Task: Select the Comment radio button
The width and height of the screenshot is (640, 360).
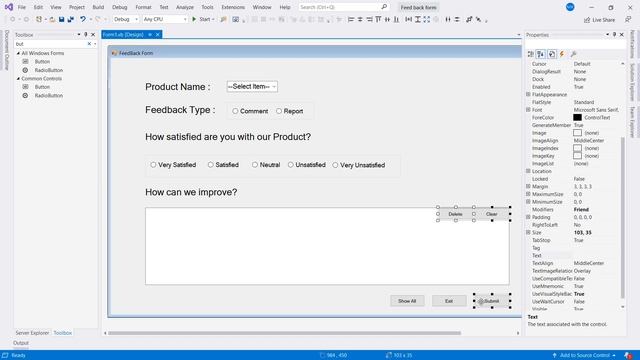Action: click(235, 111)
